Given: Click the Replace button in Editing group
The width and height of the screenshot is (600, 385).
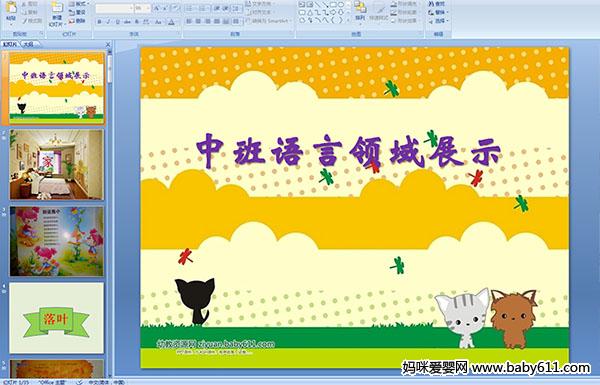Looking at the screenshot, I should click(437, 12).
